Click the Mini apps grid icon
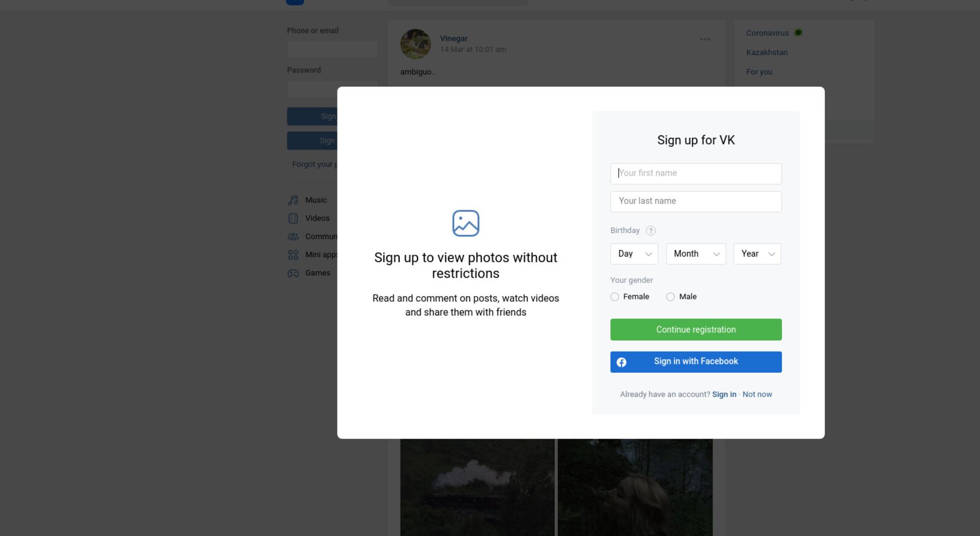This screenshot has height=536, width=980. [293, 255]
